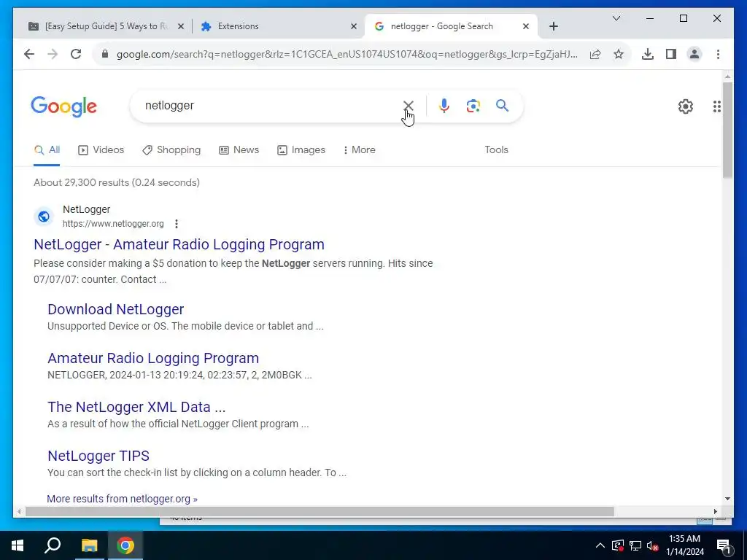The width and height of the screenshot is (747, 560).
Task: Open the new tab plus button
Action: pyautogui.click(x=553, y=26)
